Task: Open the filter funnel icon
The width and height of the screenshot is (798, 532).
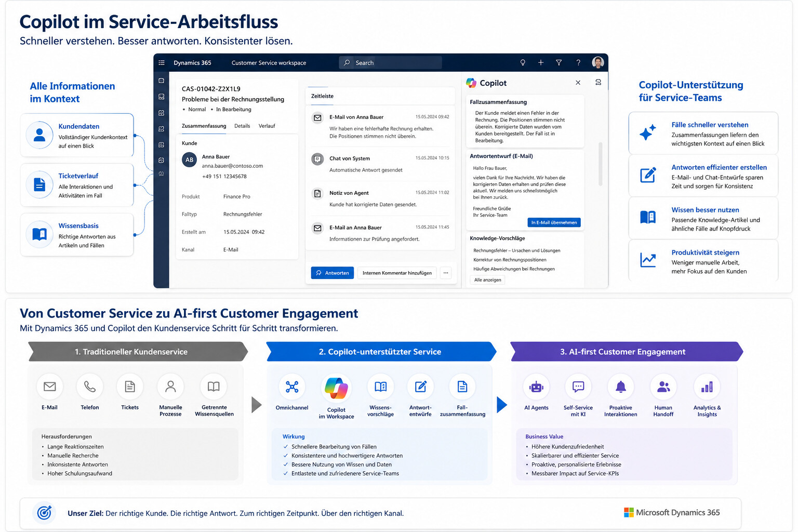Action: coord(559,63)
